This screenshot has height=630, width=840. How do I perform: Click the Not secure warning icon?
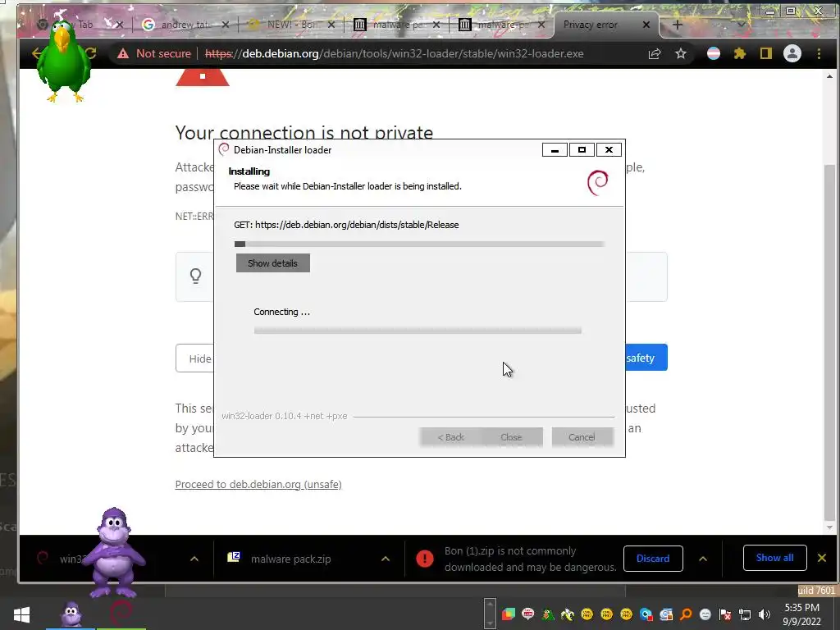point(123,53)
